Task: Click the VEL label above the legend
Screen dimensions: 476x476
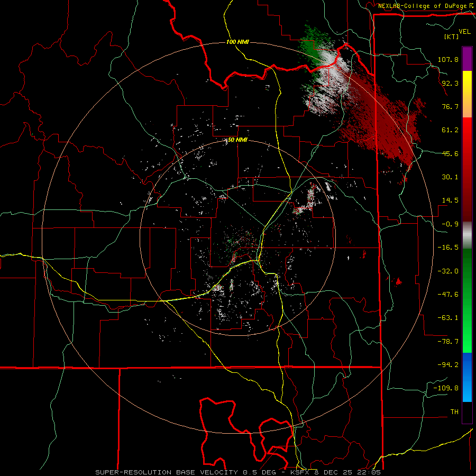Action: [464, 31]
